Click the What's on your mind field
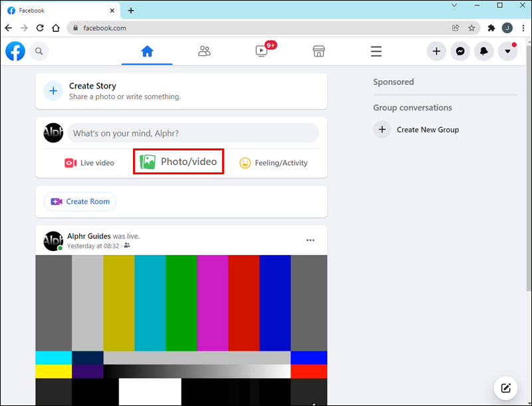 193,133
